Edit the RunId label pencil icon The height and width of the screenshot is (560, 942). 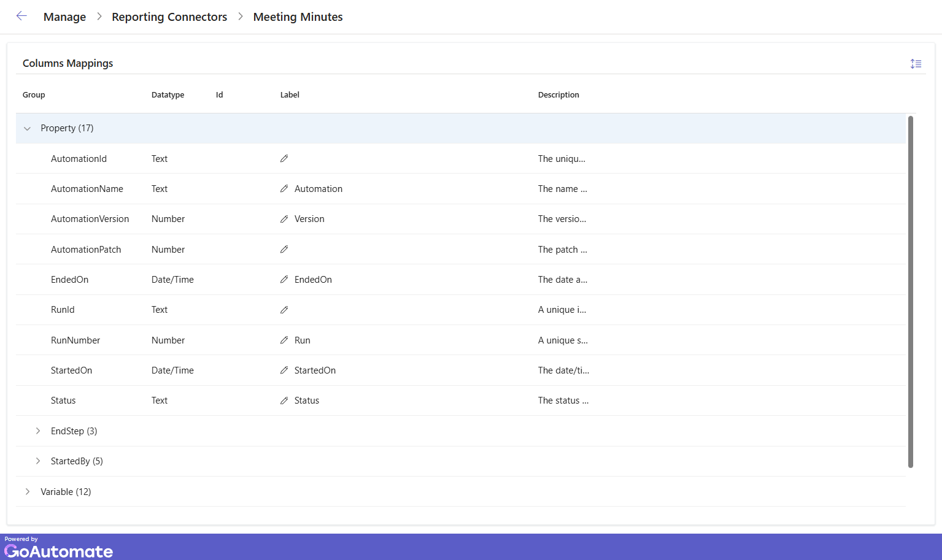[x=284, y=310]
